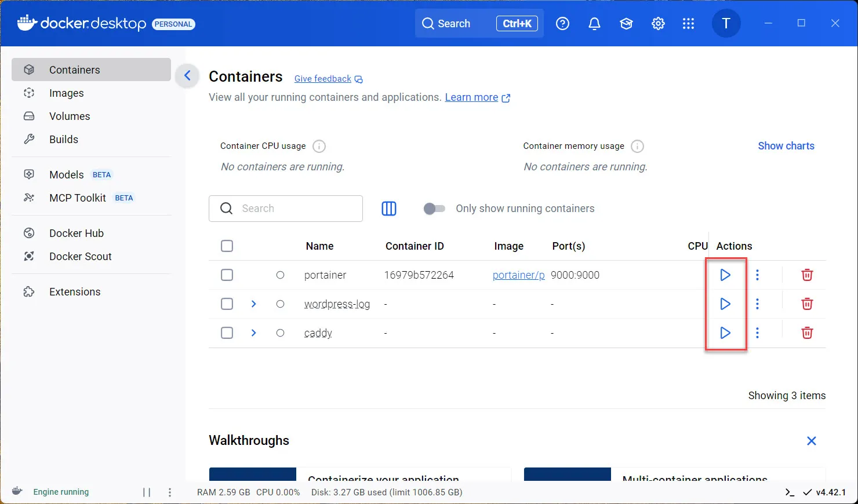Expand the caddy container group

tap(253, 333)
